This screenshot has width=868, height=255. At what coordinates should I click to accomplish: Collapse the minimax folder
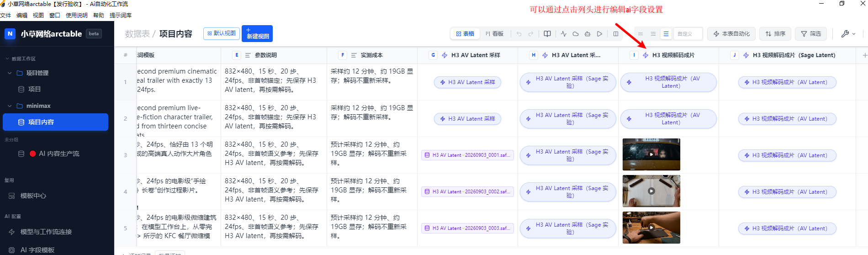[x=10, y=106]
